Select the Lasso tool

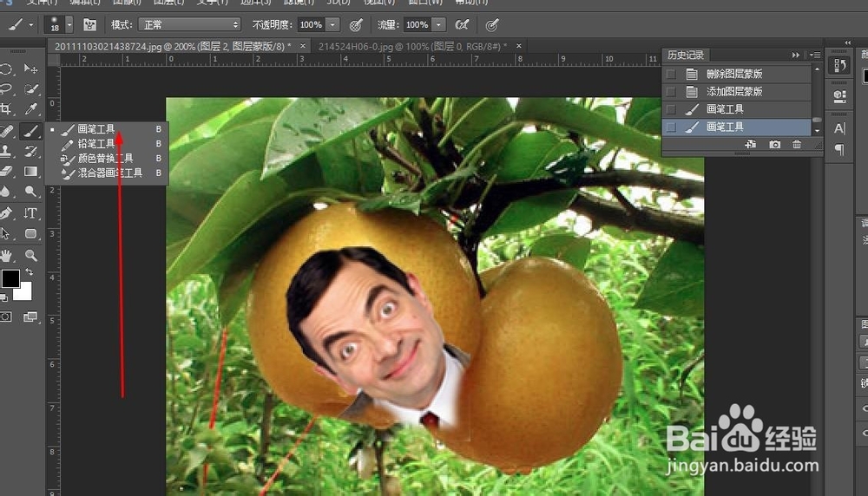click(6, 89)
